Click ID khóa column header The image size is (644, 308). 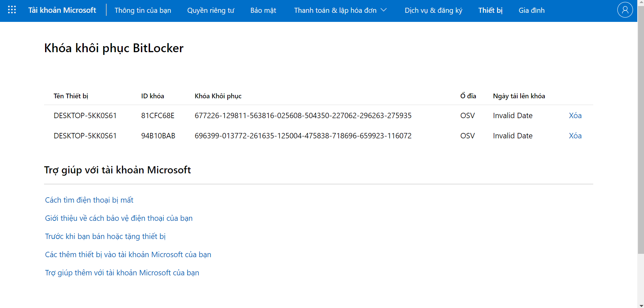click(153, 96)
